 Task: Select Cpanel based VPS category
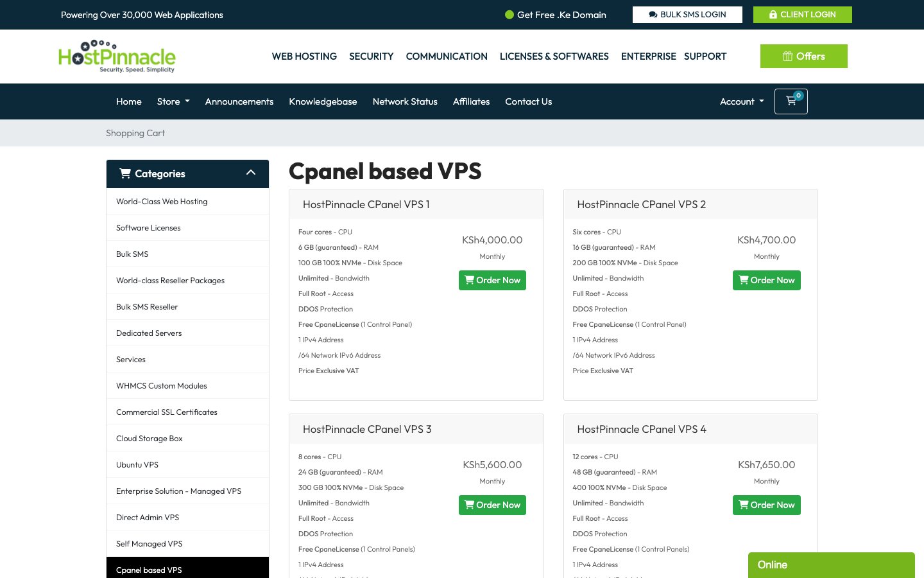point(187,568)
